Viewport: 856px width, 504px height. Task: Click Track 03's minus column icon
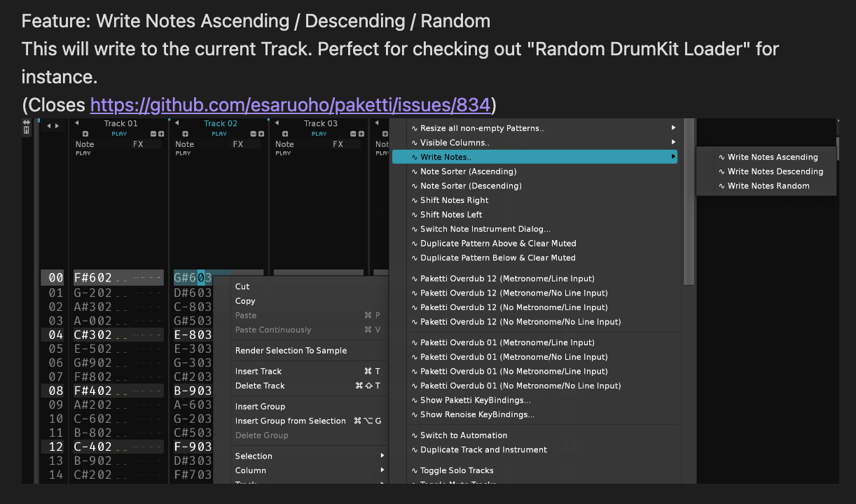353,134
